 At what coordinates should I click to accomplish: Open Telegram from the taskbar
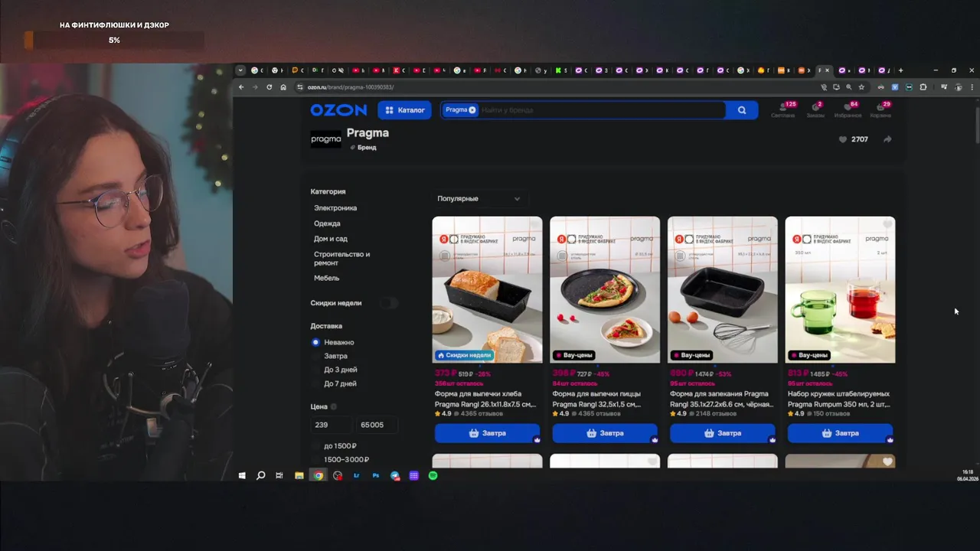395,475
